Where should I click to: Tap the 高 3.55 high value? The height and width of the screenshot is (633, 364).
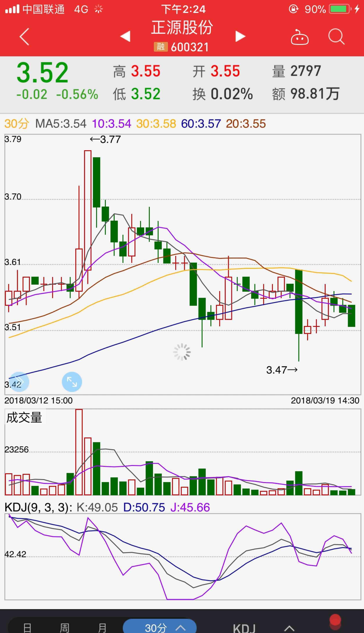point(137,71)
